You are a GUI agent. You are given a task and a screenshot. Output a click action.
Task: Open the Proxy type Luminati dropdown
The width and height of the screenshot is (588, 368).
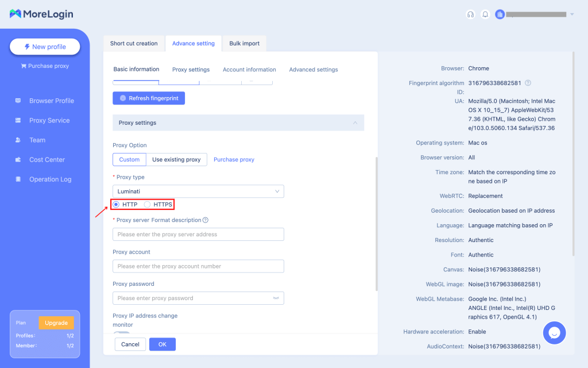[198, 191]
